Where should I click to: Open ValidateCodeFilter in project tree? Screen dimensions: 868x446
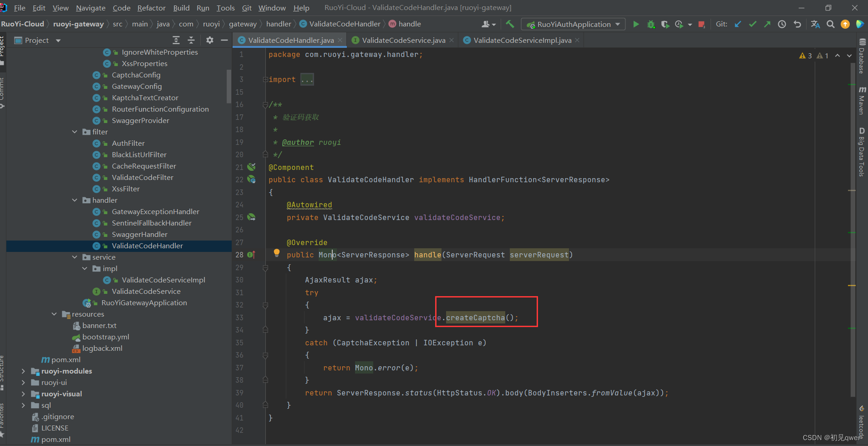[142, 177]
